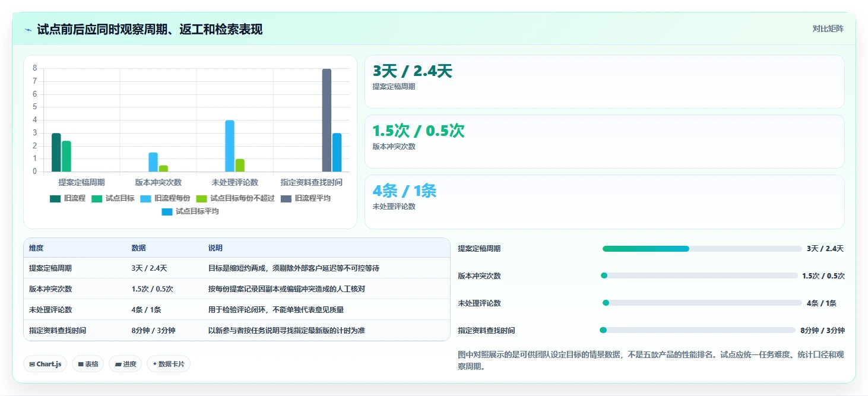This screenshot has width=868, height=396.
Task: Click the 数据卡片 tag chip
Action: (x=169, y=364)
